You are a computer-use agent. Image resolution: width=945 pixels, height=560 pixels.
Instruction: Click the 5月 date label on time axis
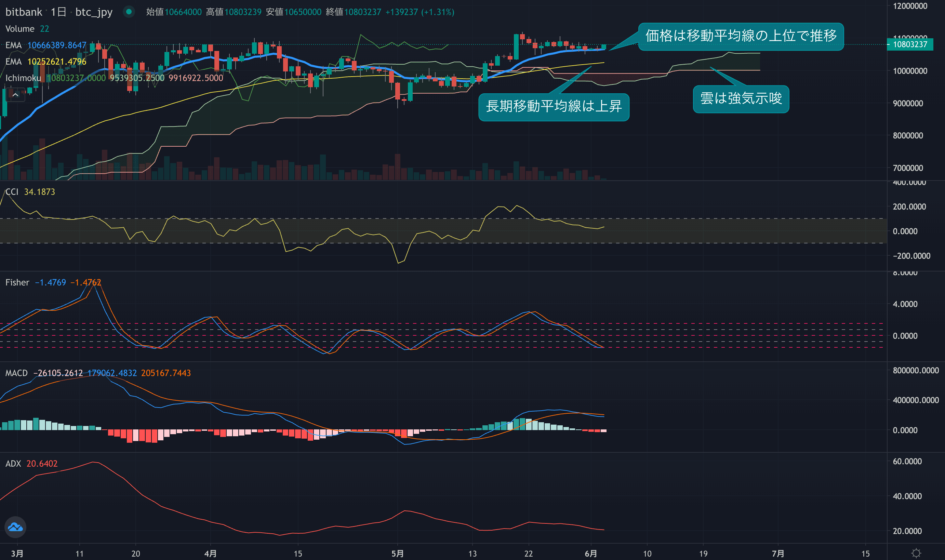pyautogui.click(x=397, y=553)
